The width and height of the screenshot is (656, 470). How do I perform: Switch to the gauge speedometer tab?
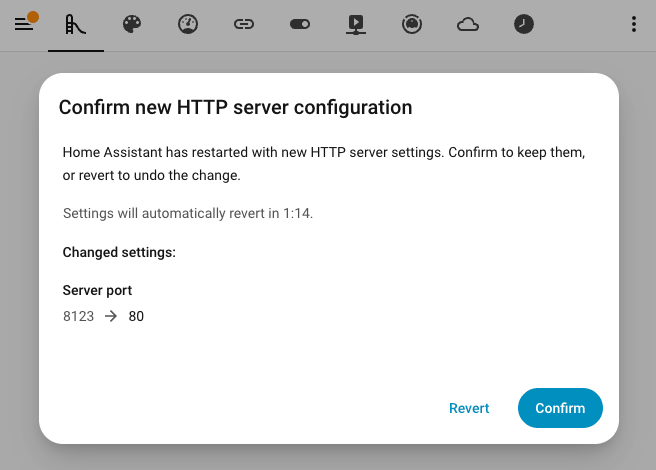pos(188,24)
